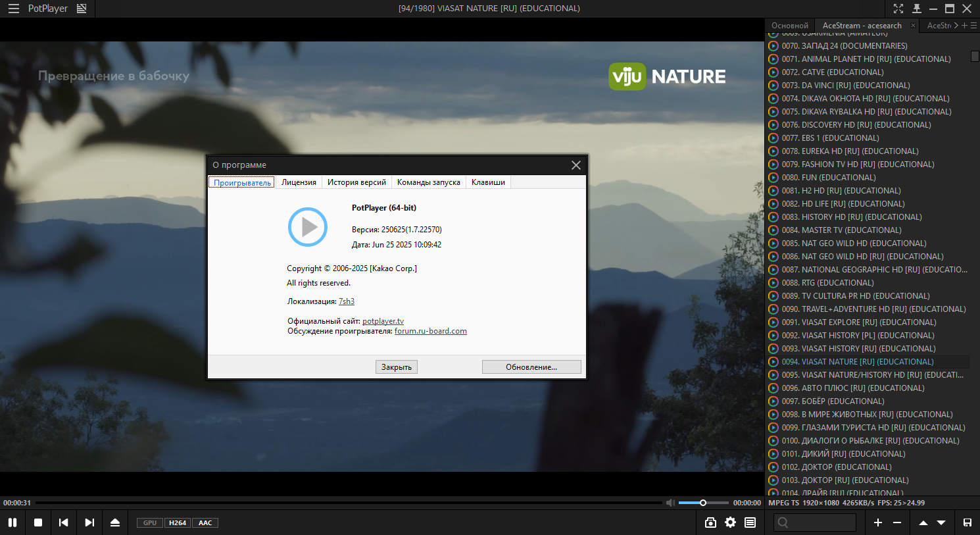The width and height of the screenshot is (980, 535).
Task: Open the forum.ru-board.com discussion link
Action: point(431,331)
